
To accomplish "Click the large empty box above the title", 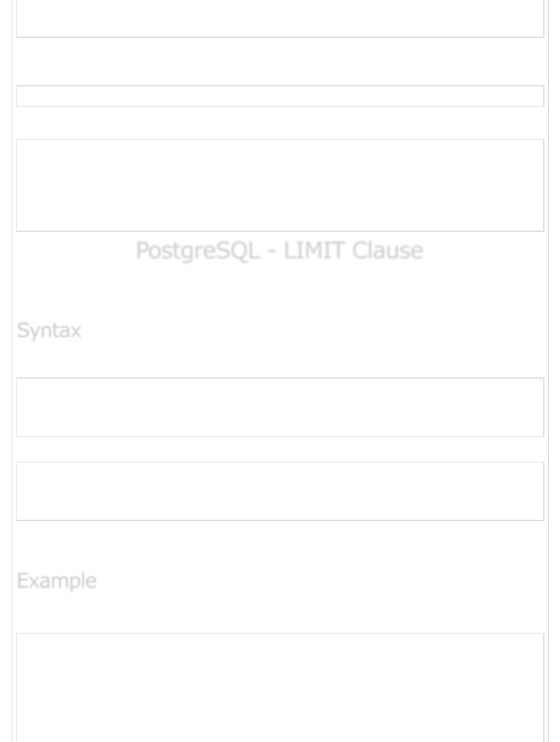I will (280, 185).
